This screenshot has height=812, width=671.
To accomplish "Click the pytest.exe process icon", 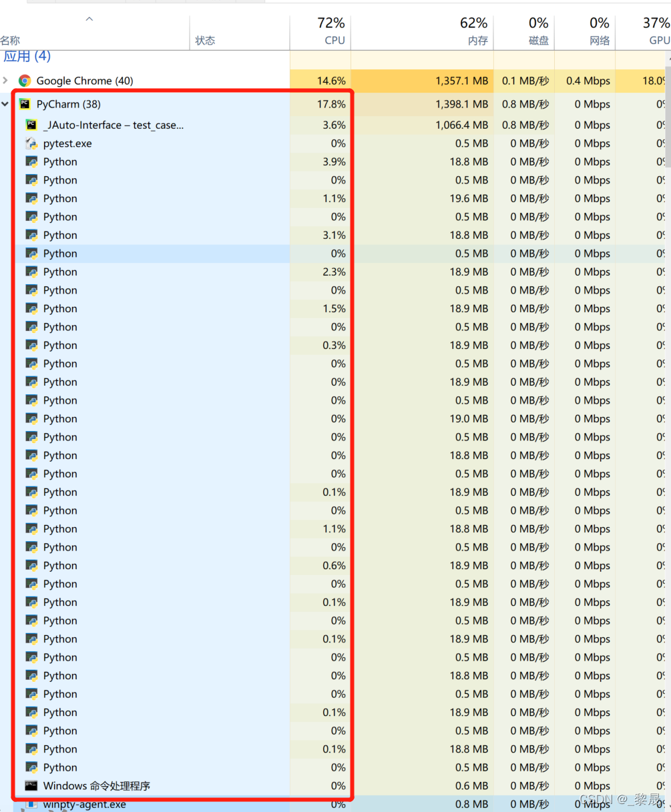I will click(31, 143).
